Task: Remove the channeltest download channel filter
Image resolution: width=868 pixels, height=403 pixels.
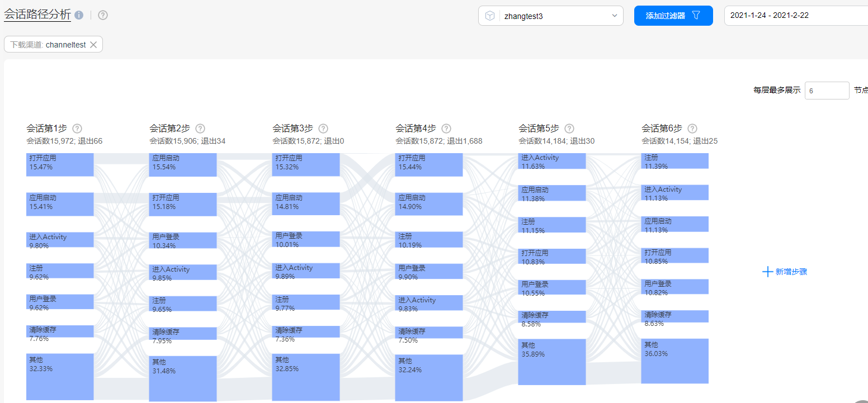Action: tap(93, 44)
